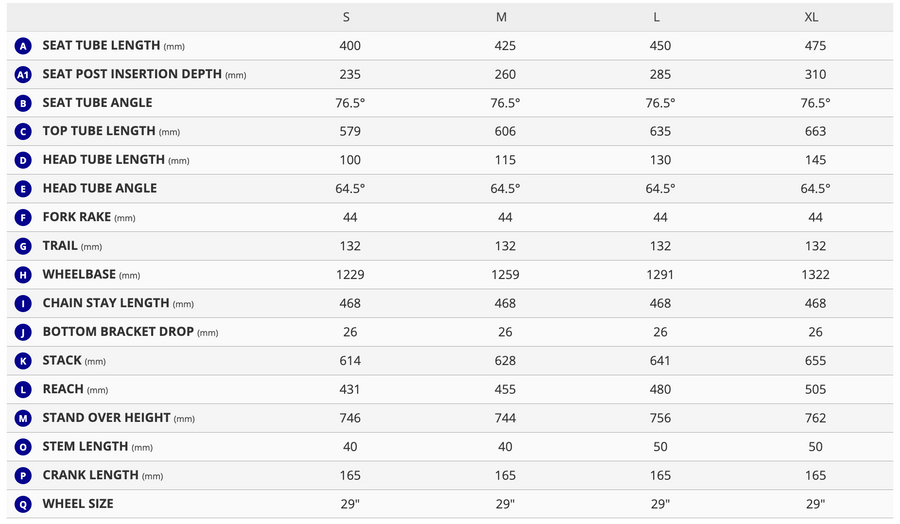Click the M size column header
Viewport: 900px width, 524px height.
(x=501, y=17)
